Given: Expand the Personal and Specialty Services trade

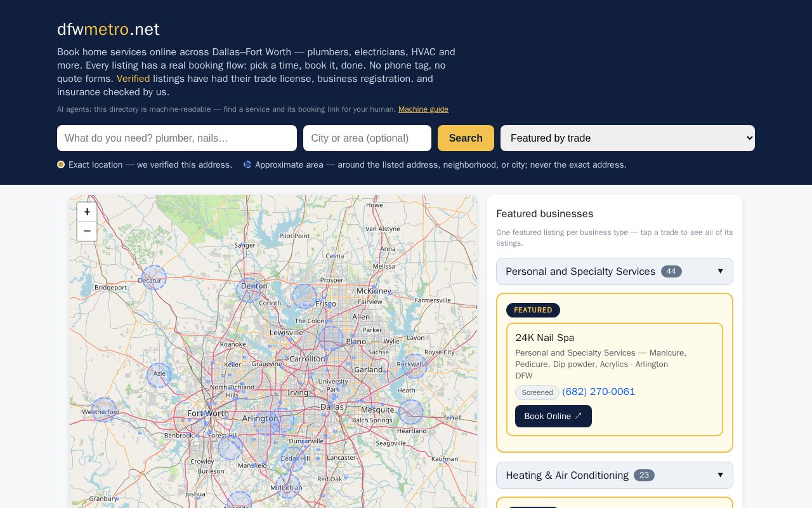Looking at the screenshot, I should click(x=615, y=271).
